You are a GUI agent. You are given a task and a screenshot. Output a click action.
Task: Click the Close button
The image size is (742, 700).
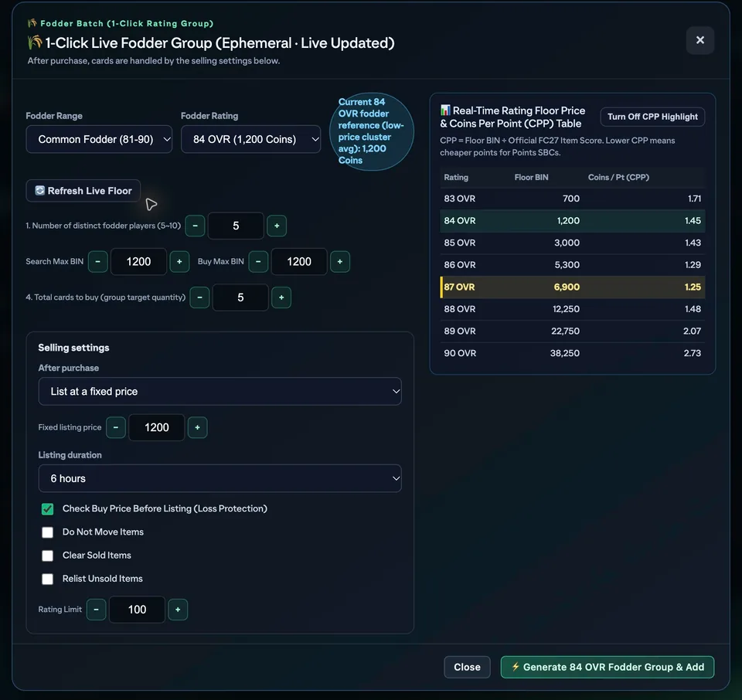click(x=467, y=667)
